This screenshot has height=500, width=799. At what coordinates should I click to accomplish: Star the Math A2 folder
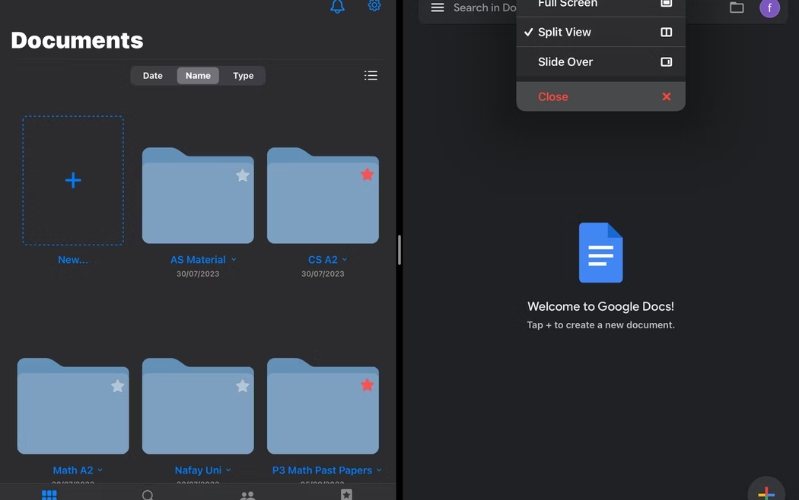click(x=118, y=386)
